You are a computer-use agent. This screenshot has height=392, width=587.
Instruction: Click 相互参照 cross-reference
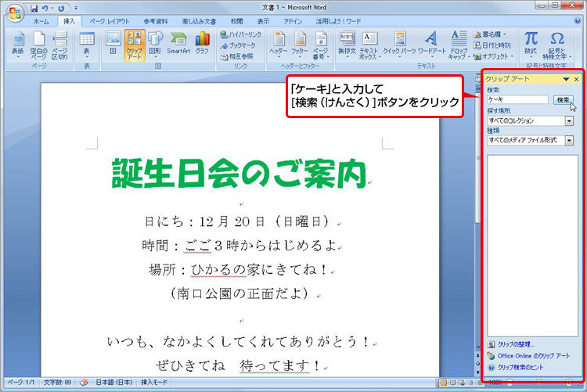[x=236, y=56]
